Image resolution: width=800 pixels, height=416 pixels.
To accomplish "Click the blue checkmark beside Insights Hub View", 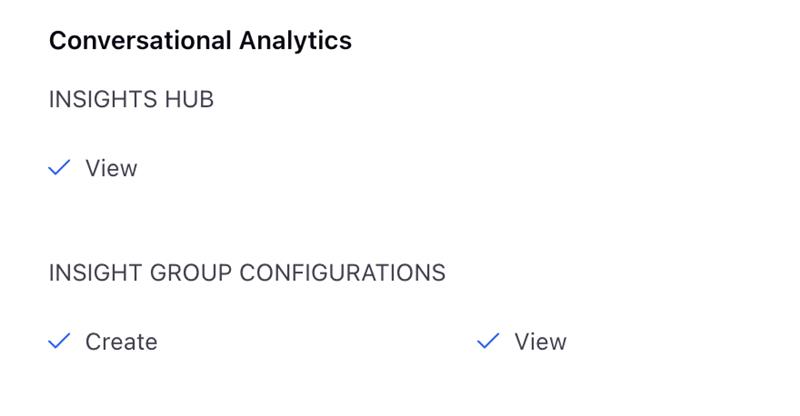I will click(59, 167).
